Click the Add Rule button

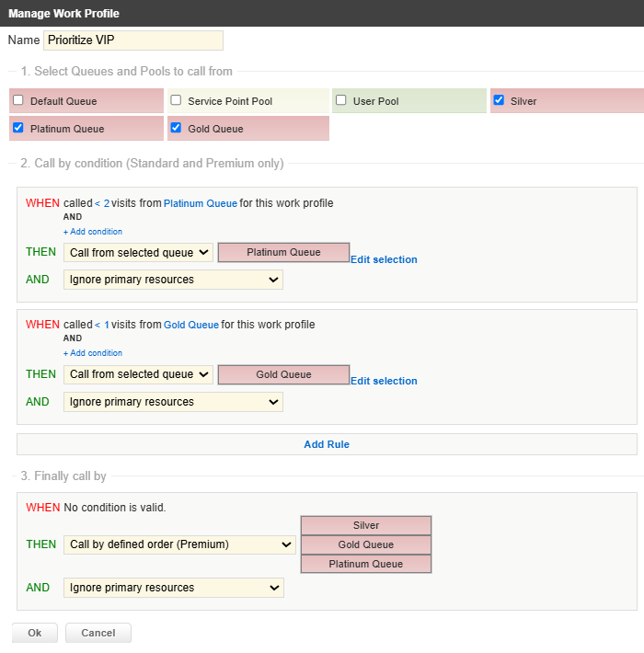(x=327, y=444)
